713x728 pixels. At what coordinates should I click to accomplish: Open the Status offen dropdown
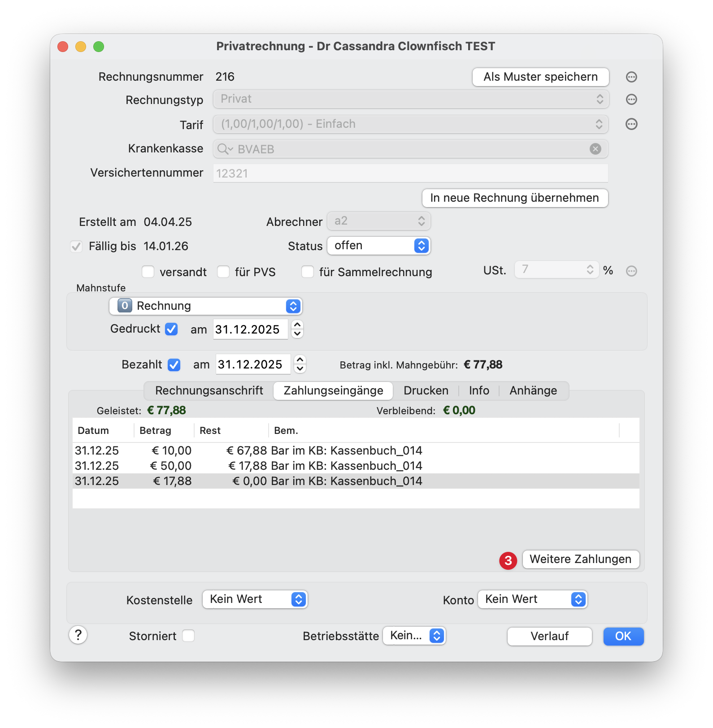[379, 246]
